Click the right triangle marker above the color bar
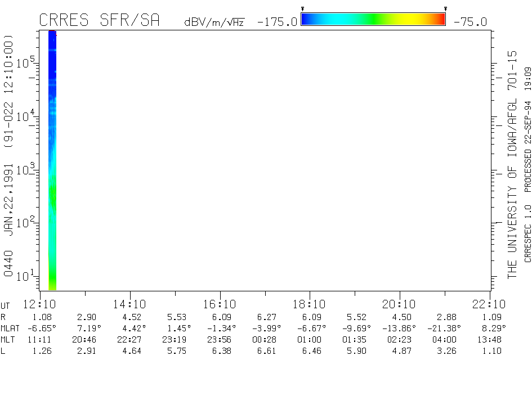This screenshot has width=532, height=405. (x=445, y=9)
